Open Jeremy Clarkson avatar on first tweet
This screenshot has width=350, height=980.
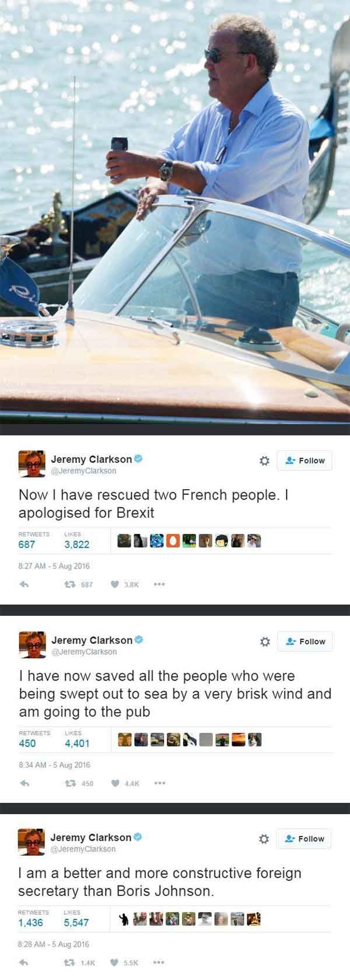click(32, 463)
